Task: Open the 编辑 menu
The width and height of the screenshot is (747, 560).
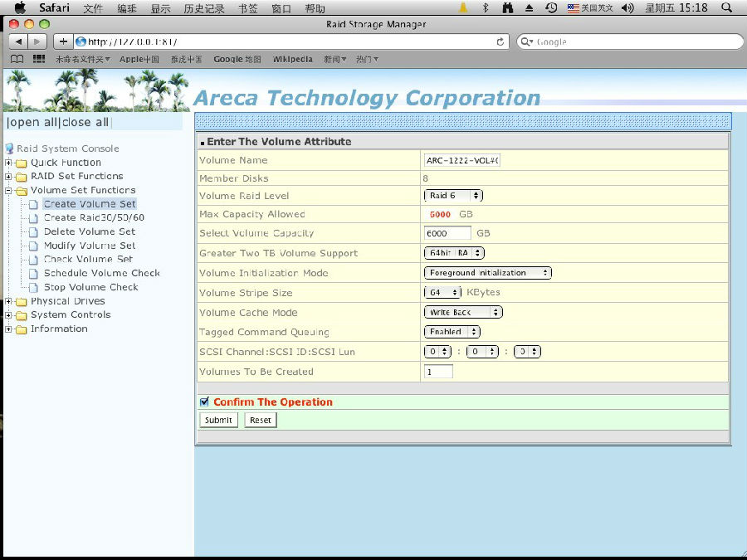Action: (127, 8)
